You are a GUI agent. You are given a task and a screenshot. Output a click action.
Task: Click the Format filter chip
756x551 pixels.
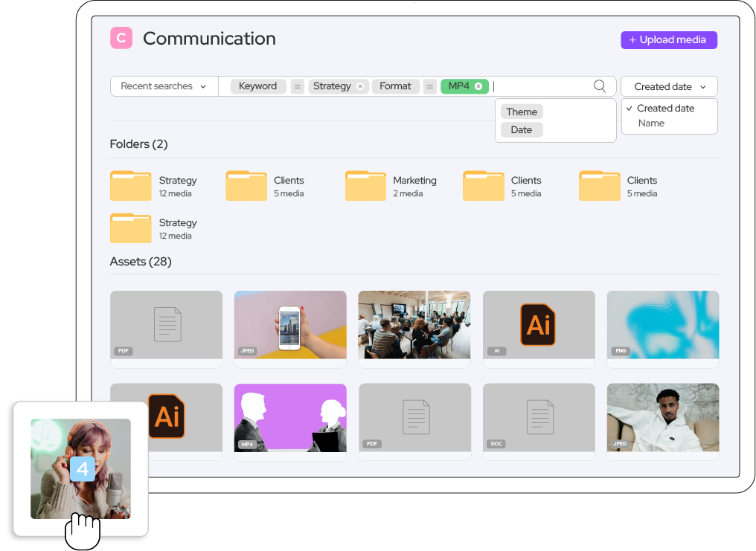click(x=395, y=86)
